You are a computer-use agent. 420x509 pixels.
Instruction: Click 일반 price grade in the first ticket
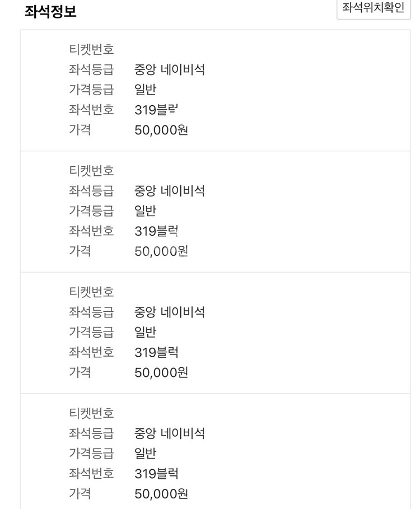point(146,90)
